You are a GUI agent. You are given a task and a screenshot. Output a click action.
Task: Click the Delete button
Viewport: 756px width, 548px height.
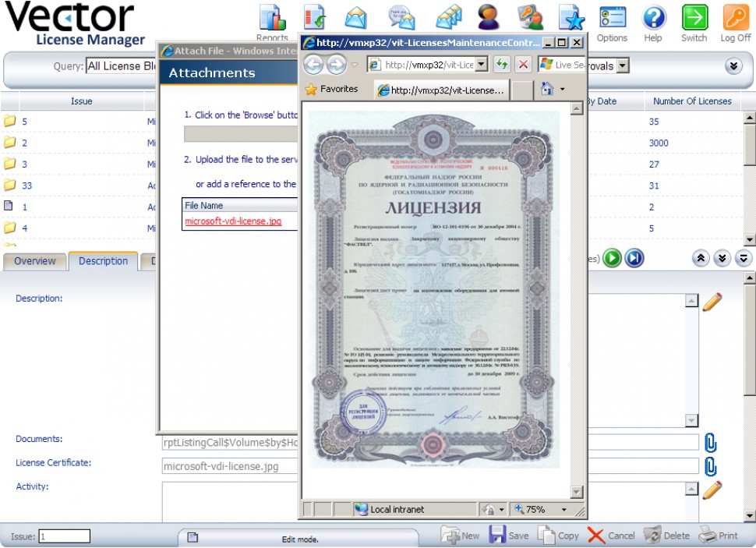[667, 536]
